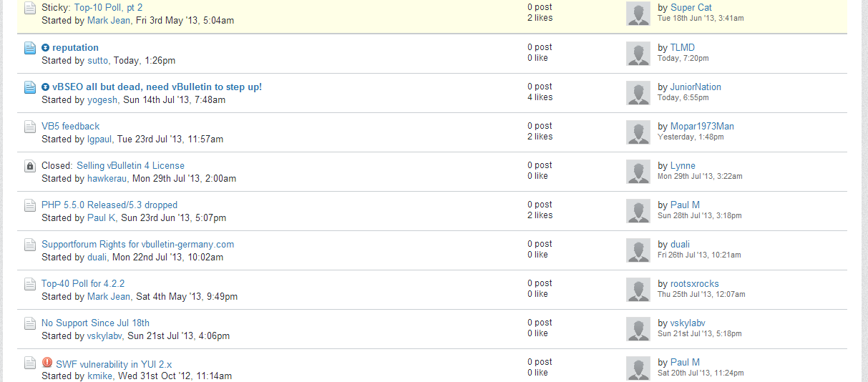The width and height of the screenshot is (868, 382).
Task: Open last poster TLMD's profile
Action: 683,48
